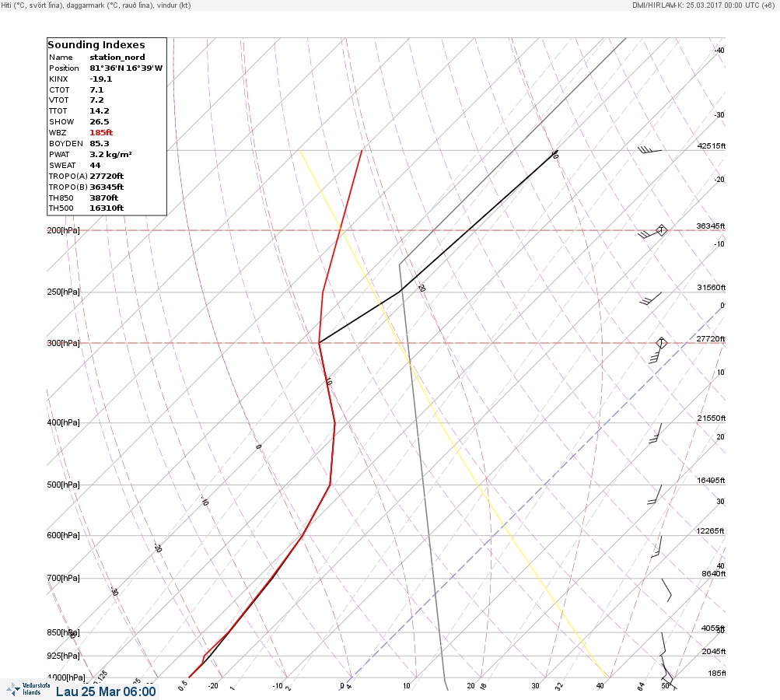Click the Vedurstofa Islands logo
Image resolution: width=780 pixels, height=700 pixels.
pyautogui.click(x=28, y=689)
